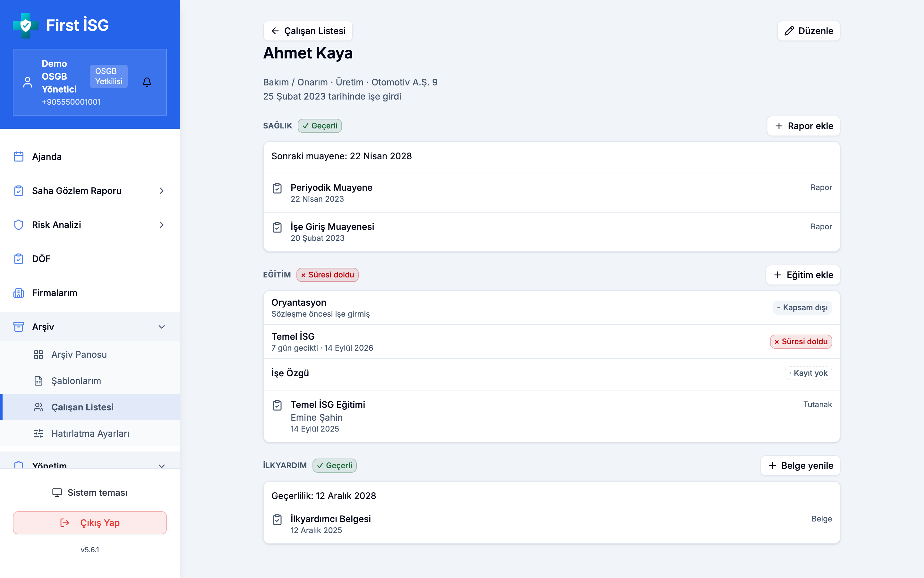This screenshot has width=924, height=578.
Task: Click the back arrow icon in Çalışan Listesi
Action: pyautogui.click(x=275, y=31)
